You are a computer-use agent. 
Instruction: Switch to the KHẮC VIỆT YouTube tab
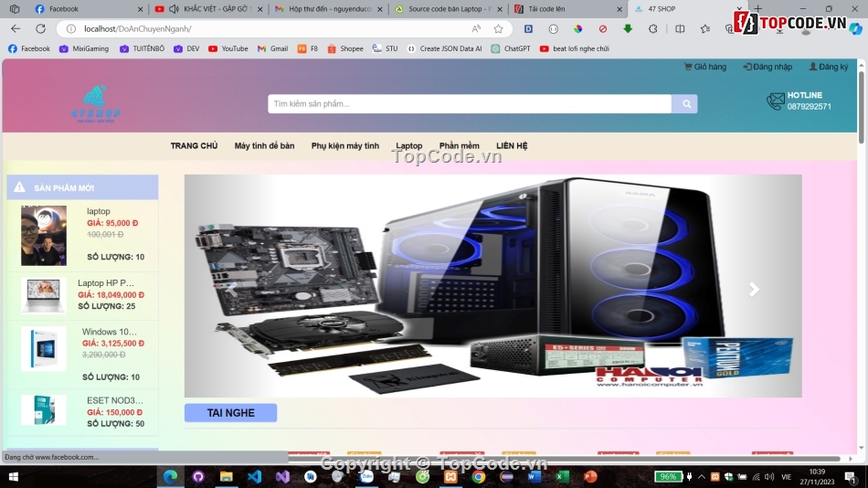point(210,9)
